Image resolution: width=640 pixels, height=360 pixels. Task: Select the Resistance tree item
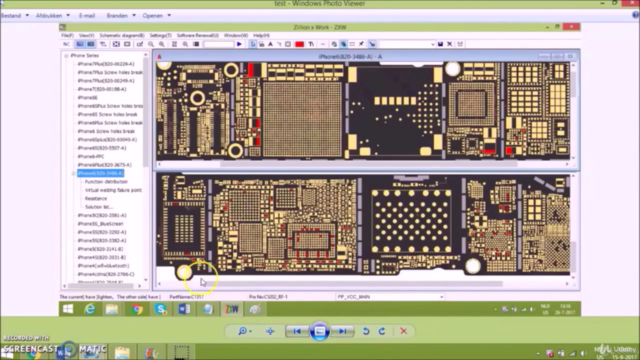click(96, 199)
